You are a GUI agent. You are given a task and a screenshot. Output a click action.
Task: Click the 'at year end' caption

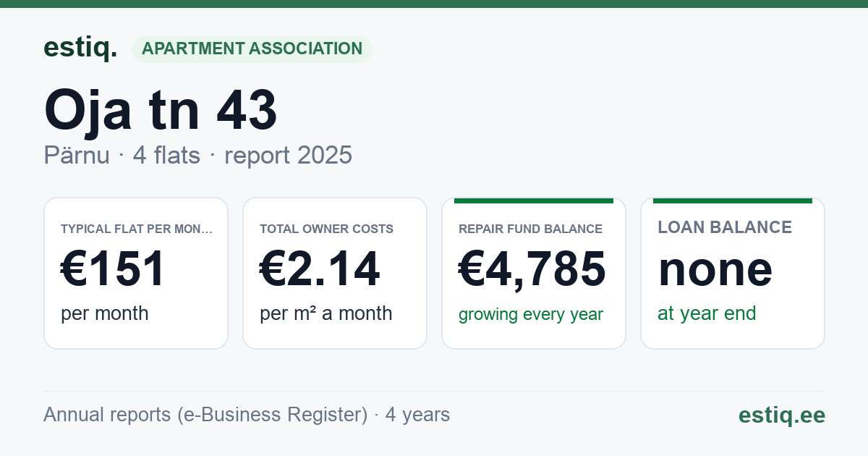pos(707,313)
